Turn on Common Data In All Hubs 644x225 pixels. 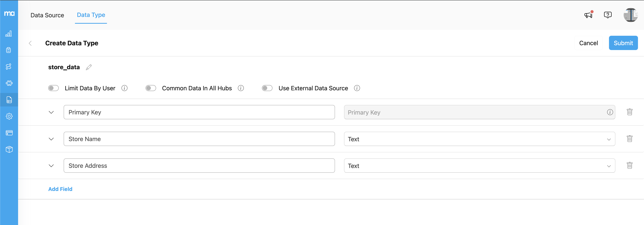pyautogui.click(x=151, y=88)
